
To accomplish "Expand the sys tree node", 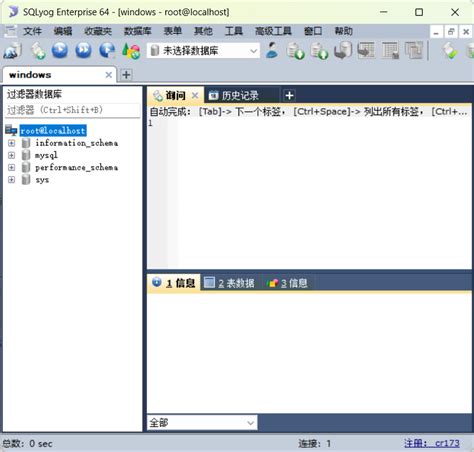I will click(12, 180).
